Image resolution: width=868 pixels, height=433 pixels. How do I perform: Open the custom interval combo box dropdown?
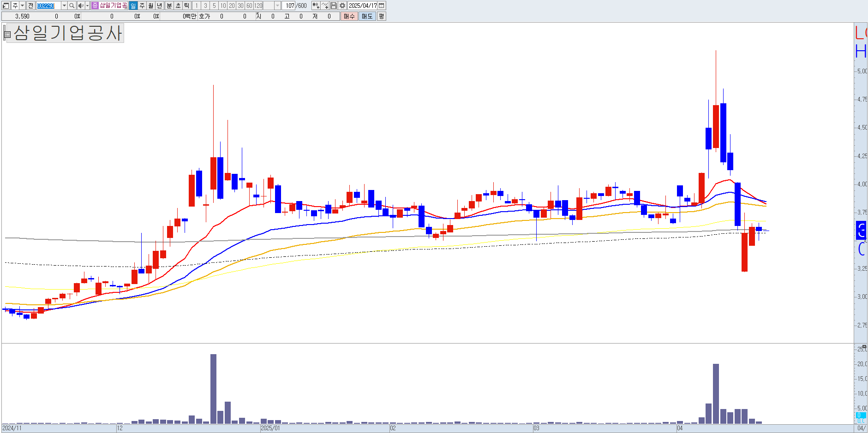(x=277, y=6)
